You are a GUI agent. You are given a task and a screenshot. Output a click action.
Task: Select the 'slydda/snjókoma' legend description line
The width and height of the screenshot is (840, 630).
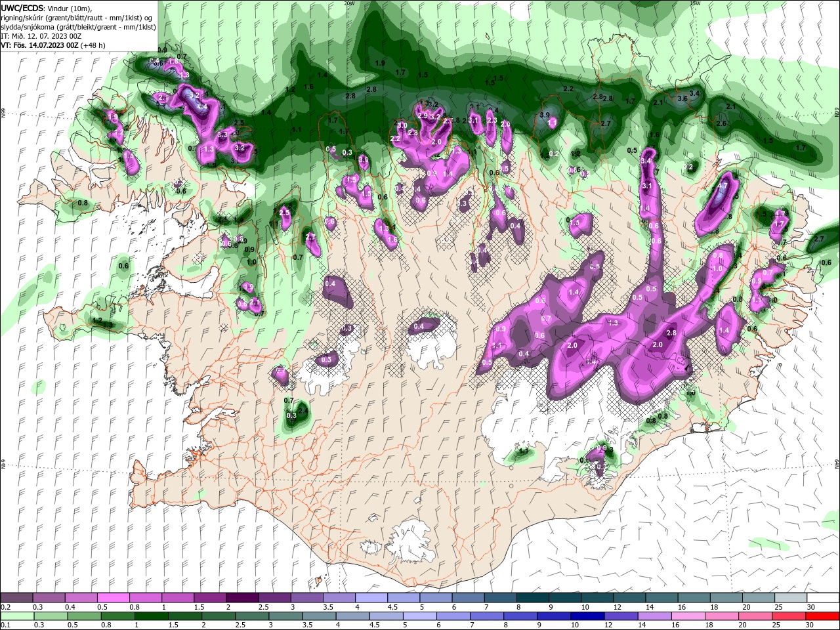coord(78,27)
